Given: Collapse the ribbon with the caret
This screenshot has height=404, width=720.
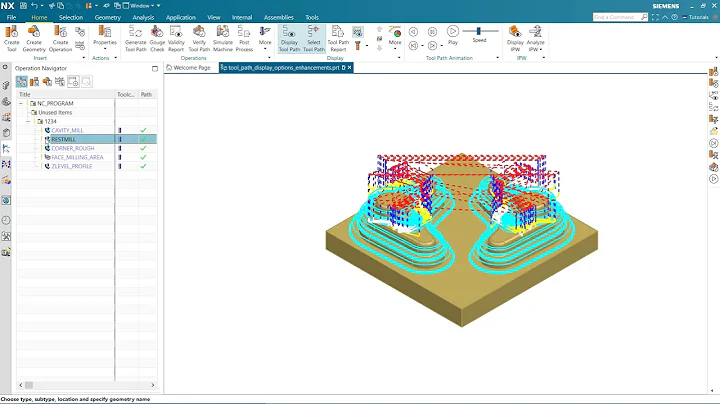Looking at the screenshot, I should coord(665,17).
